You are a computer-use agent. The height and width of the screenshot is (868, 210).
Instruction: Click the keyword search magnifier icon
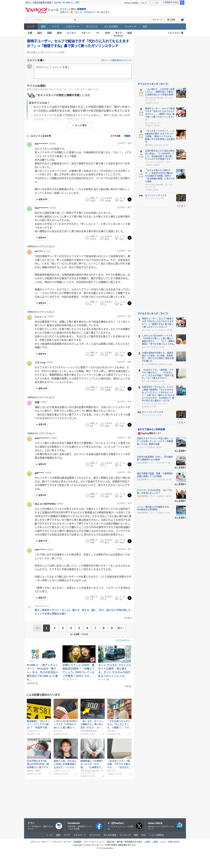click(75, 20)
